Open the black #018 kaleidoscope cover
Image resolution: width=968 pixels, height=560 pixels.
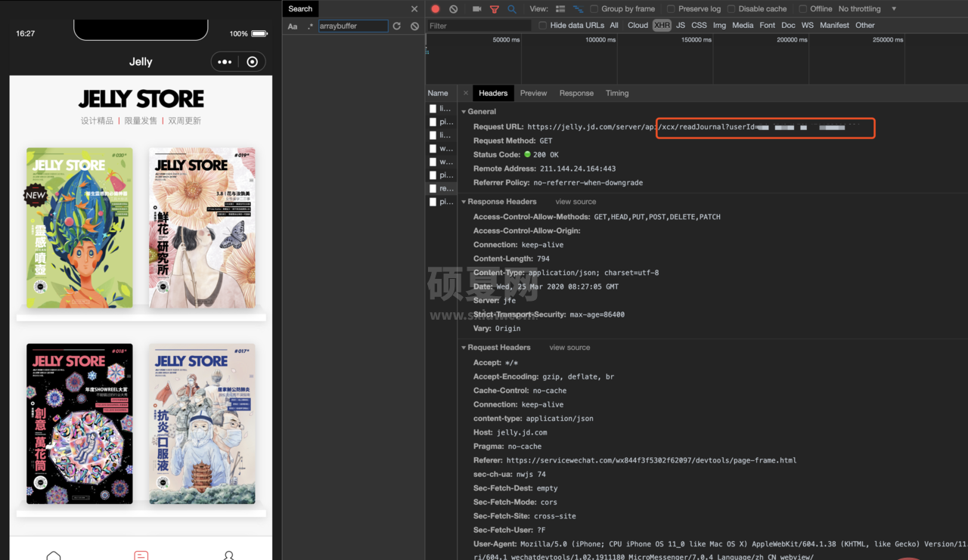click(x=79, y=424)
